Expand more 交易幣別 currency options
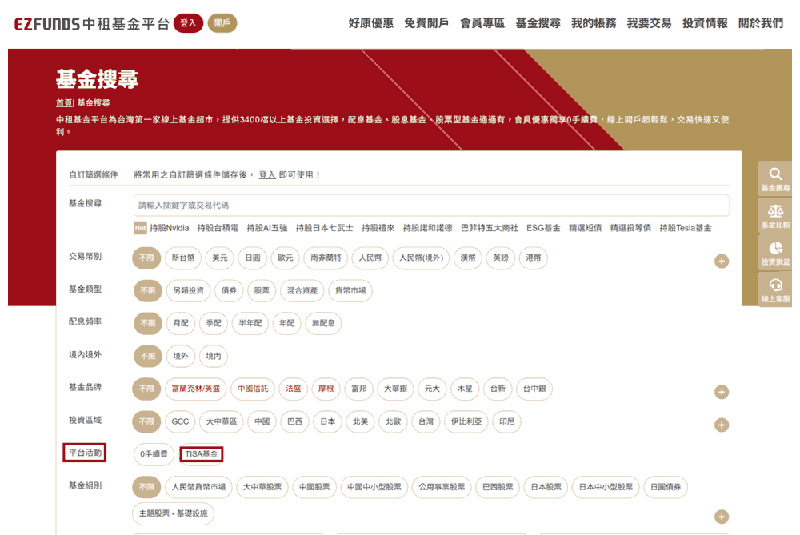This screenshot has width=800, height=535. coord(721,261)
